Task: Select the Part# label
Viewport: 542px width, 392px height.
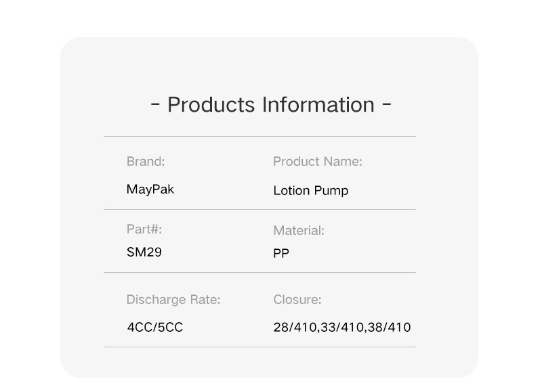Action: click(144, 229)
